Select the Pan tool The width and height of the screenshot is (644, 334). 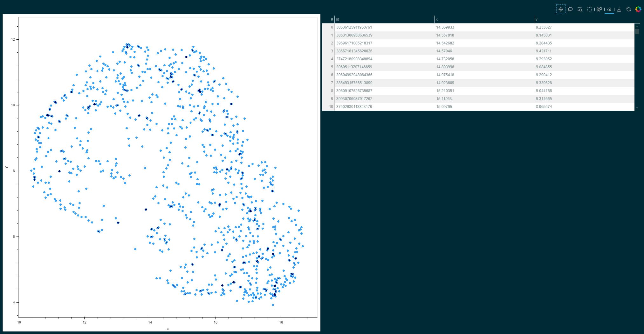point(561,10)
